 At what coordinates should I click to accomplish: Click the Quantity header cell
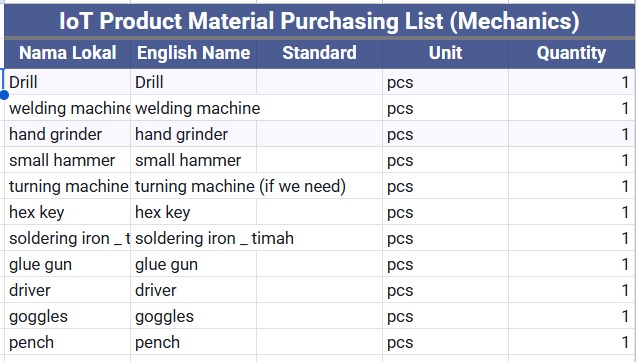click(571, 53)
